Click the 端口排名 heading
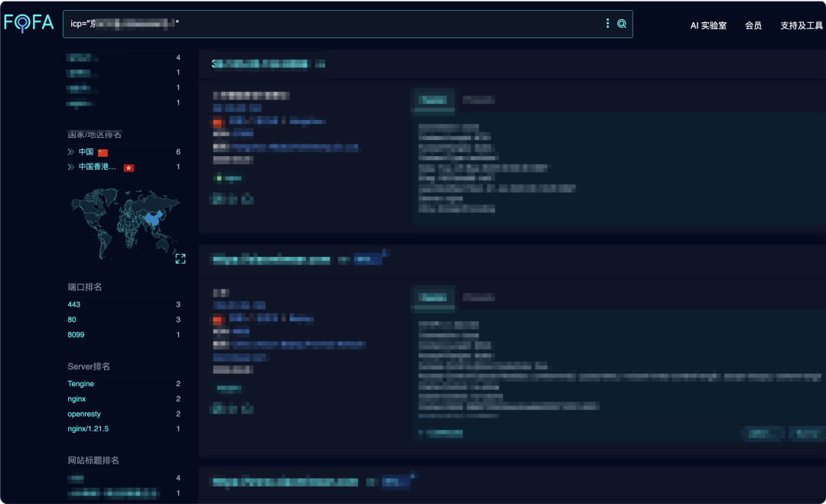 pyautogui.click(x=85, y=287)
